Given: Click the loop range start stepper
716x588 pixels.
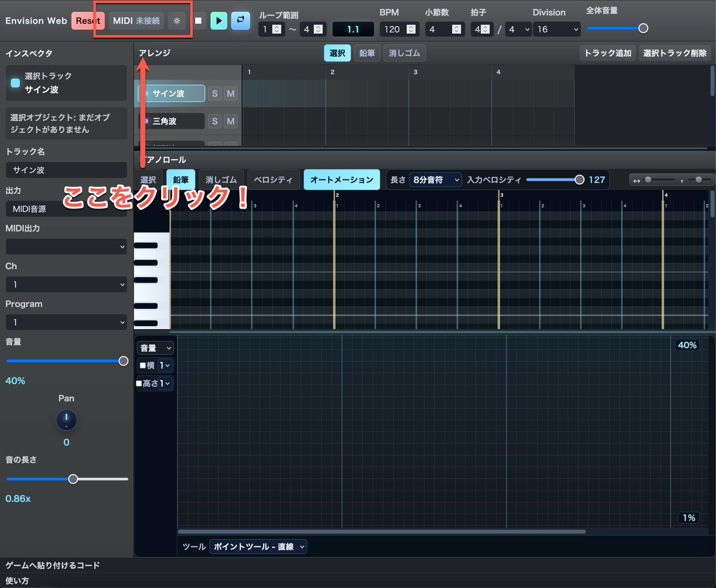Looking at the screenshot, I should pyautogui.click(x=270, y=29).
